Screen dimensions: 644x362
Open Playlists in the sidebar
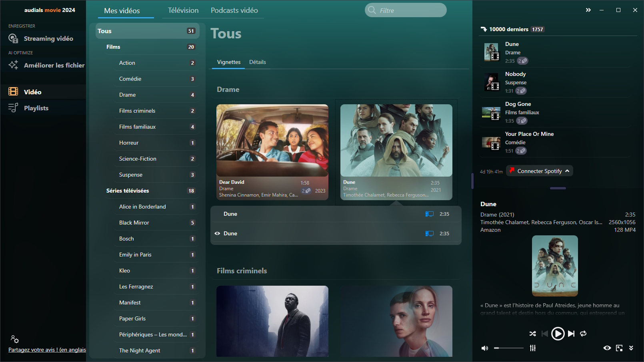(x=43, y=108)
